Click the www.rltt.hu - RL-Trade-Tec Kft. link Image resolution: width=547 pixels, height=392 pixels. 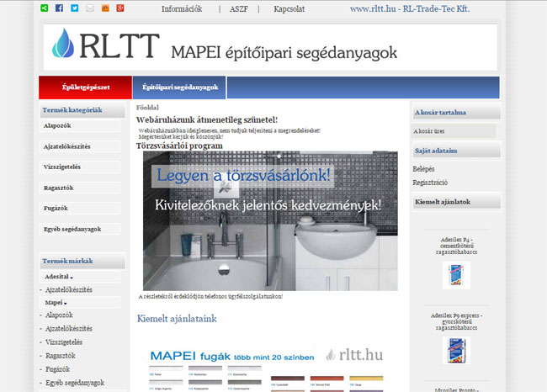click(x=410, y=8)
